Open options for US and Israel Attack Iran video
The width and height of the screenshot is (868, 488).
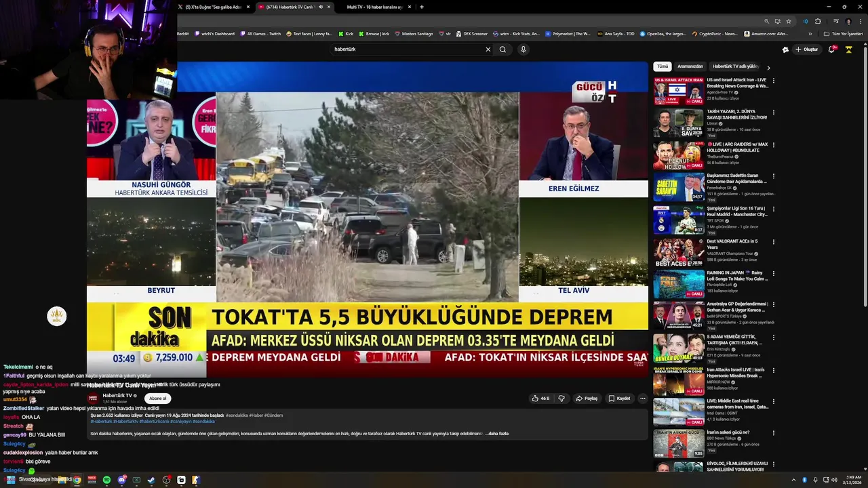[774, 81]
